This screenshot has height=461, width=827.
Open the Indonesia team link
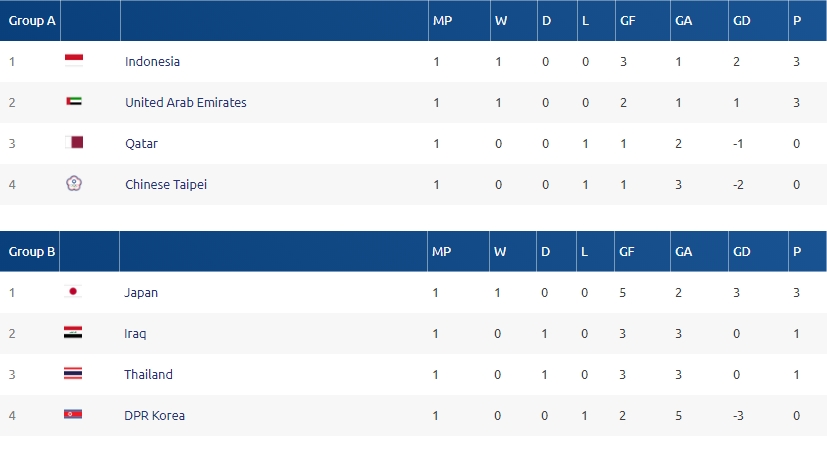[152, 61]
